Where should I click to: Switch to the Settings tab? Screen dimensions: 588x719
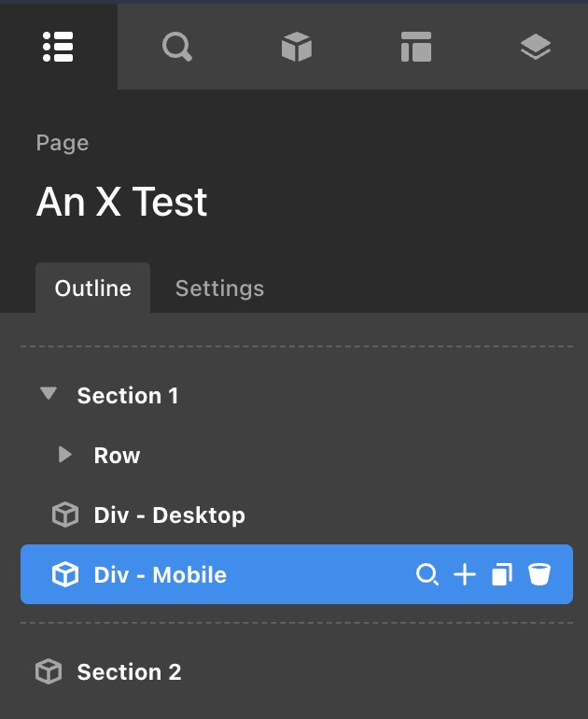click(219, 289)
